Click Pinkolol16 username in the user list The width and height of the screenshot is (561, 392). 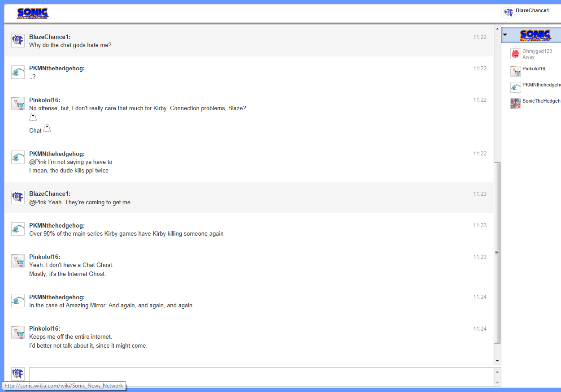tap(534, 69)
